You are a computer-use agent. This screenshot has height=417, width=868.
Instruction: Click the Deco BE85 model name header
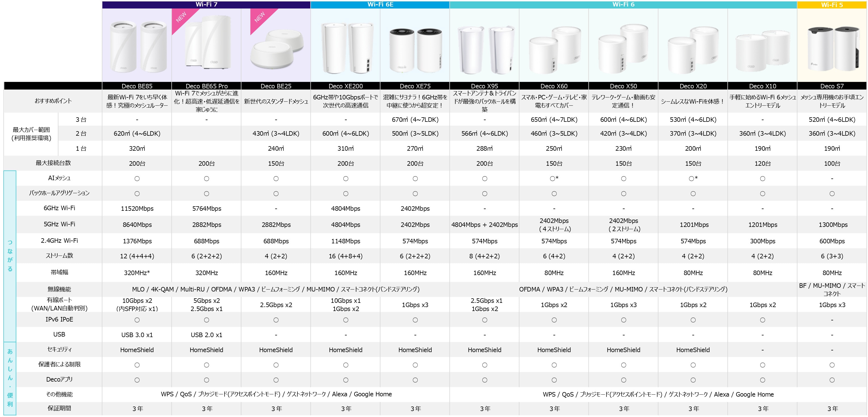(x=137, y=86)
